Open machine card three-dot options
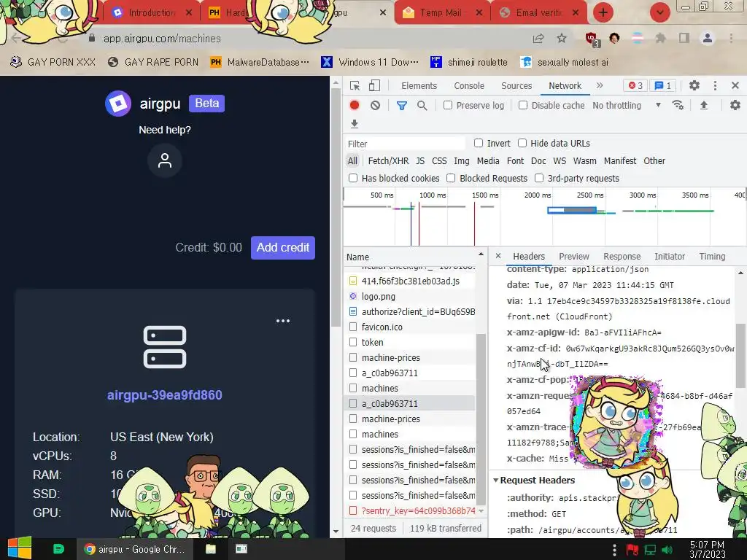 (x=283, y=321)
